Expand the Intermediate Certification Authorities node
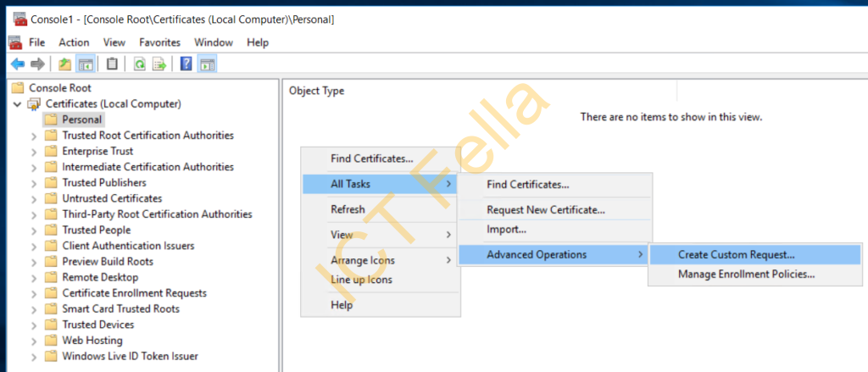The image size is (868, 372). [x=34, y=167]
